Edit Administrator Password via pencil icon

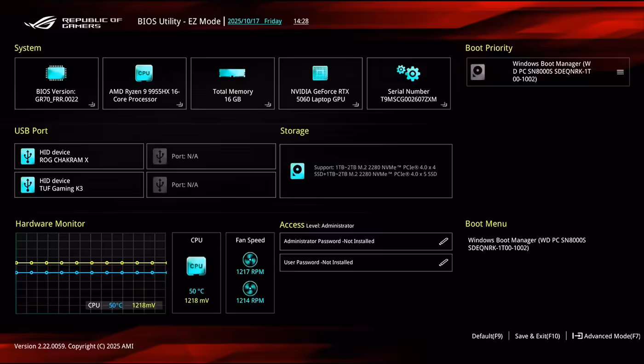pyautogui.click(x=443, y=241)
